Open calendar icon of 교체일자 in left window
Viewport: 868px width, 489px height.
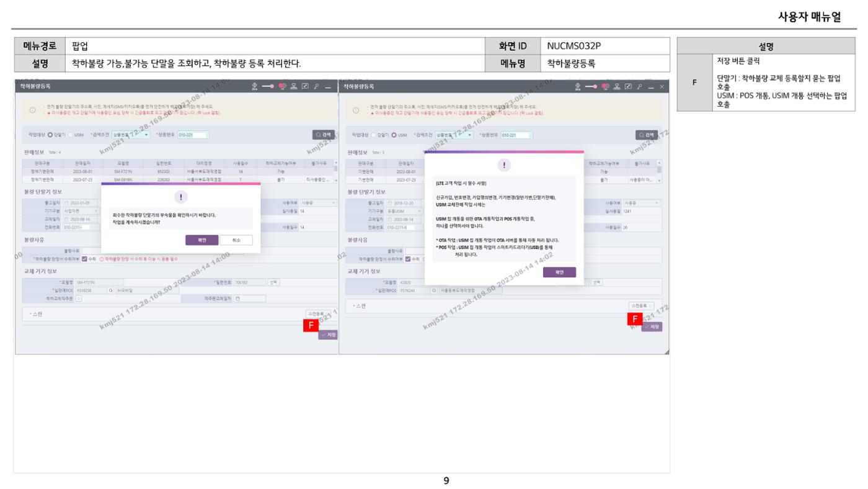[66, 218]
